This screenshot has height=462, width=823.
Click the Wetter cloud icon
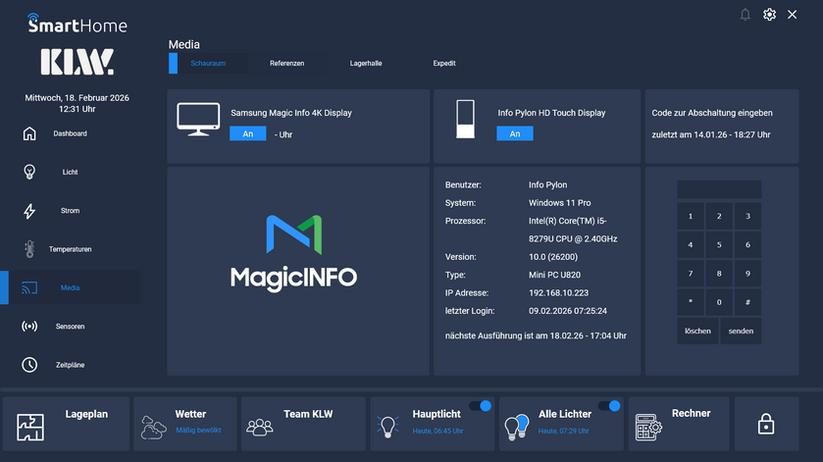pos(153,427)
